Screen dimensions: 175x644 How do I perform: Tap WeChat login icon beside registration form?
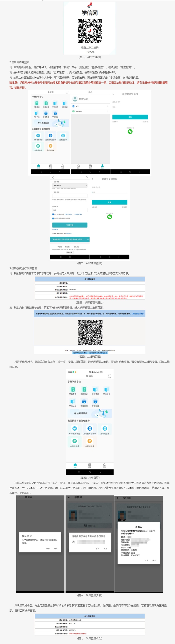click(109, 217)
